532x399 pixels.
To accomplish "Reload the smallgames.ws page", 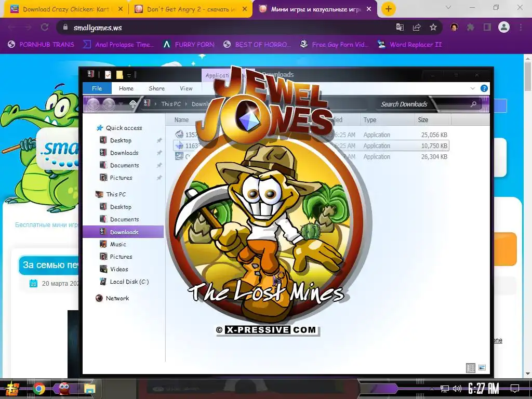I will coord(45,28).
